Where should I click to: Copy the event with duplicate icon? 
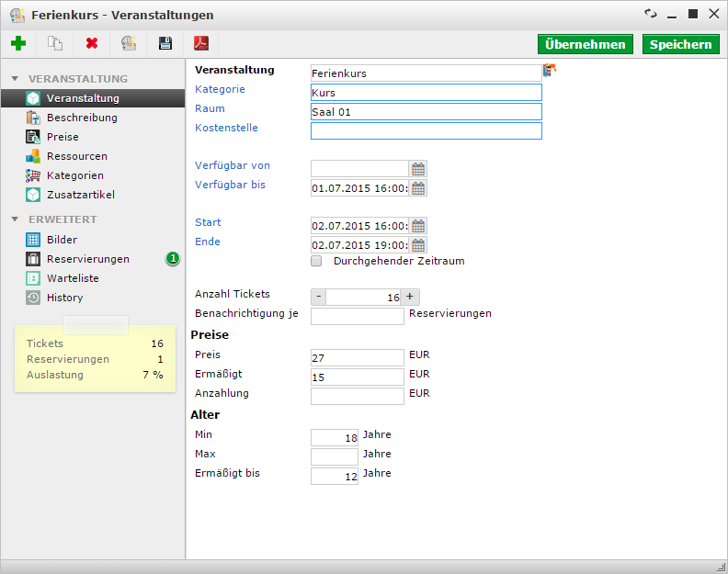[55, 43]
